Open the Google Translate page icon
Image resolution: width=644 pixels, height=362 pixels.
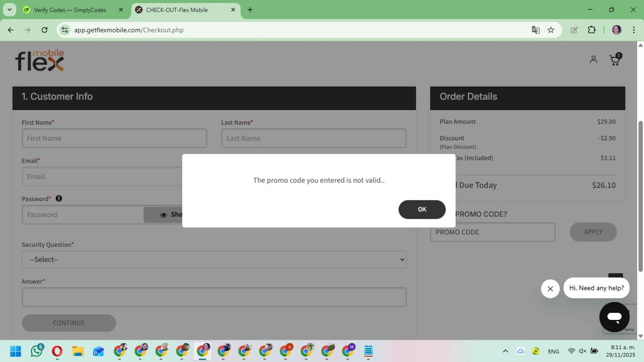535,30
